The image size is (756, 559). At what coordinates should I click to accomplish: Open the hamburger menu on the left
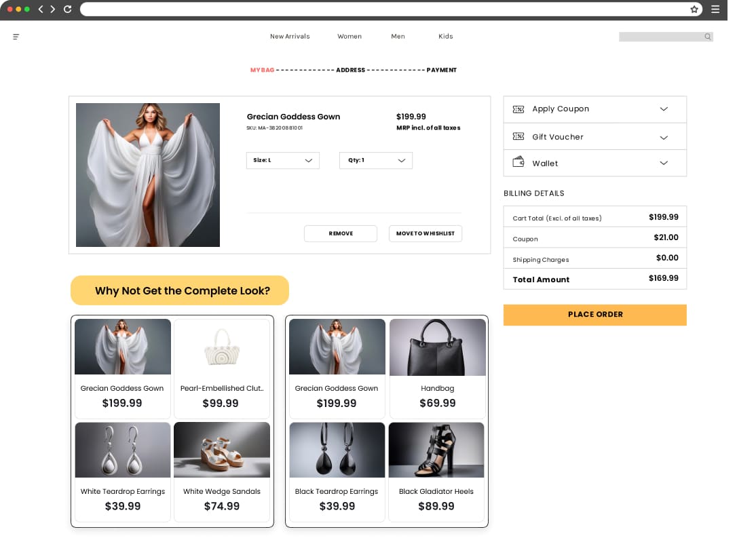[x=16, y=37]
